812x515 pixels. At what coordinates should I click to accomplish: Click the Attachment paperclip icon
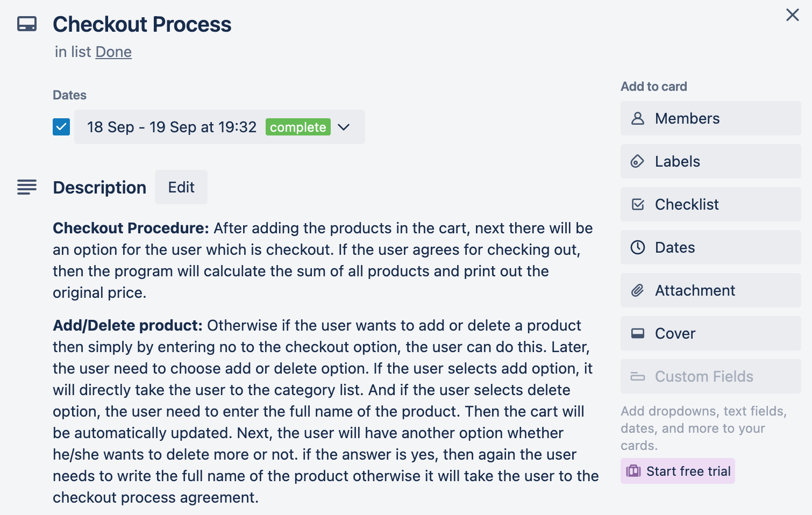point(638,290)
